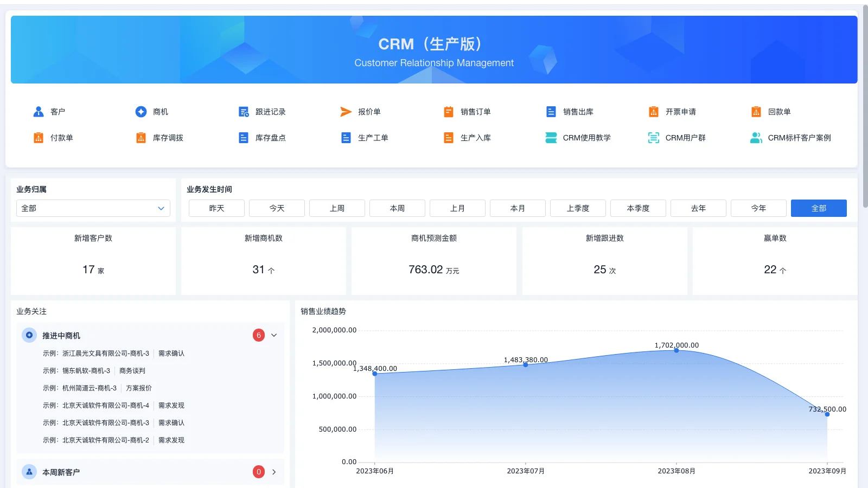The width and height of the screenshot is (868, 488).
Task: Open the 销售订单 sales order icon
Action: [467, 112]
